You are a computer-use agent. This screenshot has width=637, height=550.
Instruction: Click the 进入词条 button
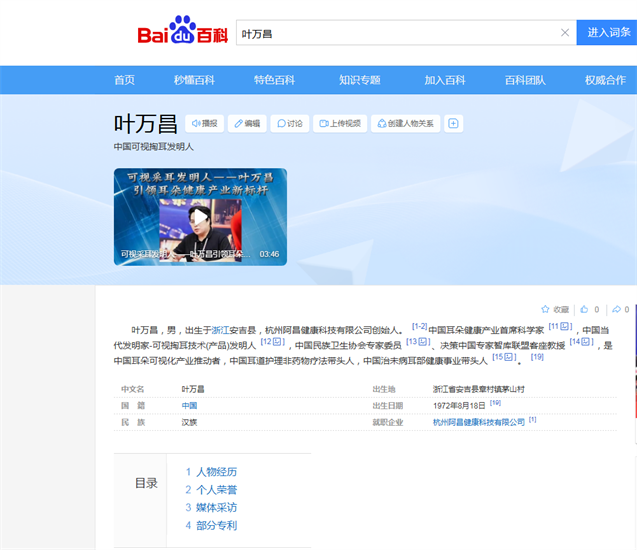pyautogui.click(x=608, y=32)
